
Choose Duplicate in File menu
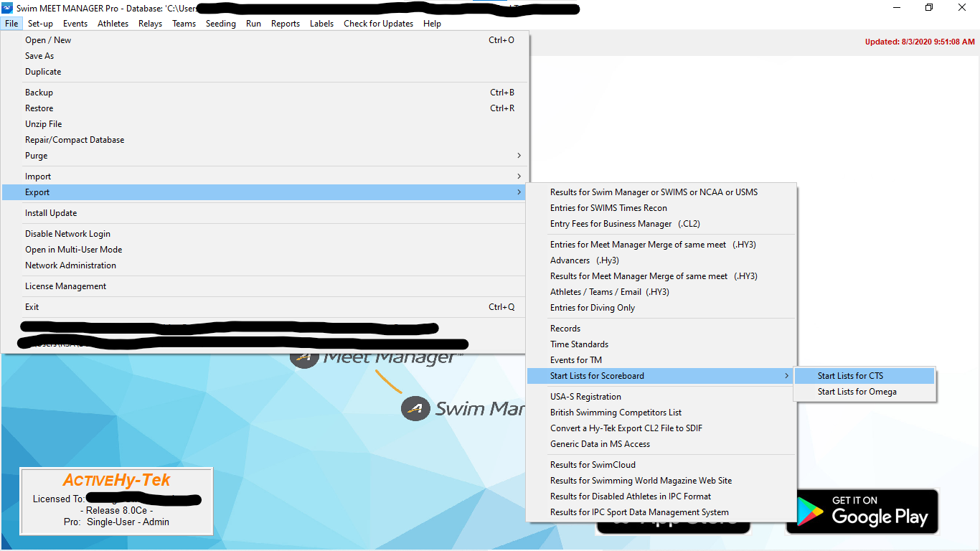click(x=265, y=72)
